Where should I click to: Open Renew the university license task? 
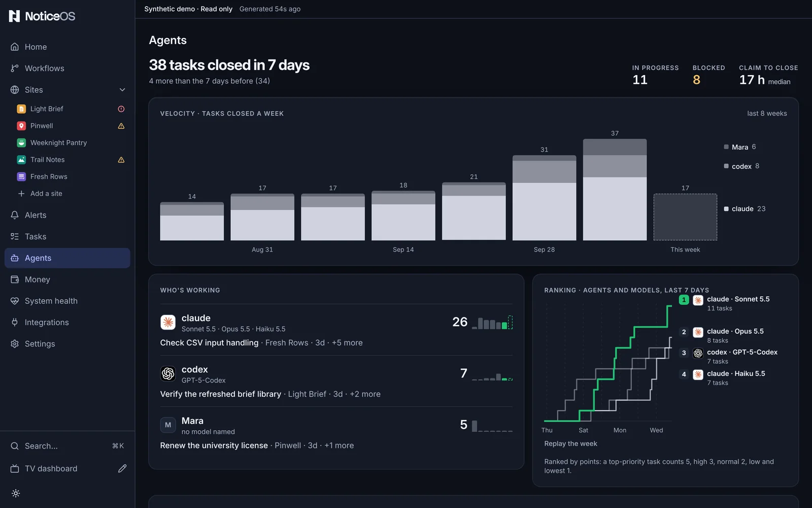coord(214,446)
